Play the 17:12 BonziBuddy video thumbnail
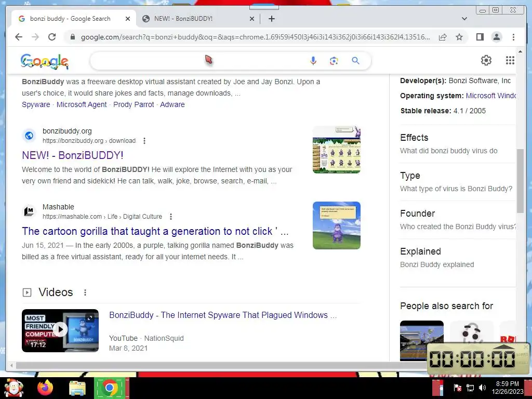Screen dimensions: 532x399 point(60,330)
